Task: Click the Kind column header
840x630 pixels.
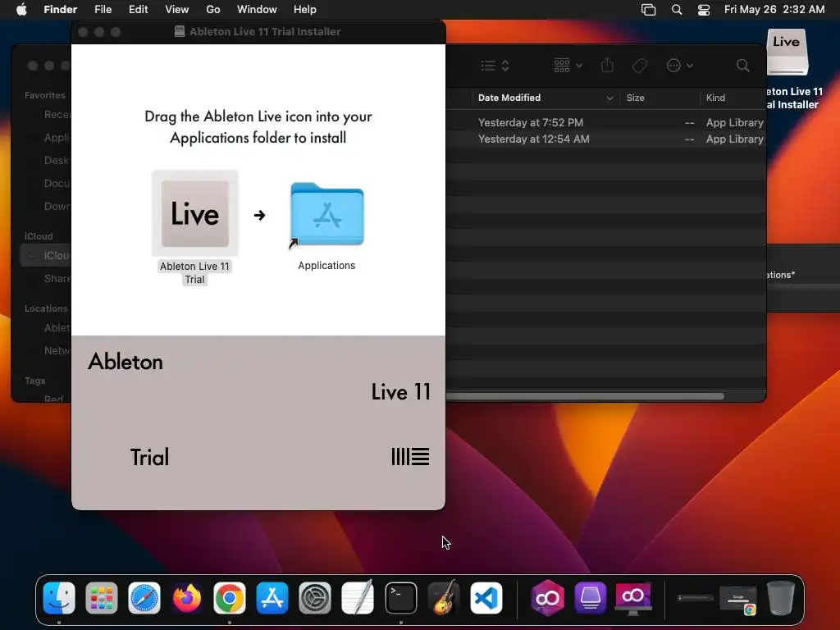Action: pyautogui.click(x=733, y=98)
